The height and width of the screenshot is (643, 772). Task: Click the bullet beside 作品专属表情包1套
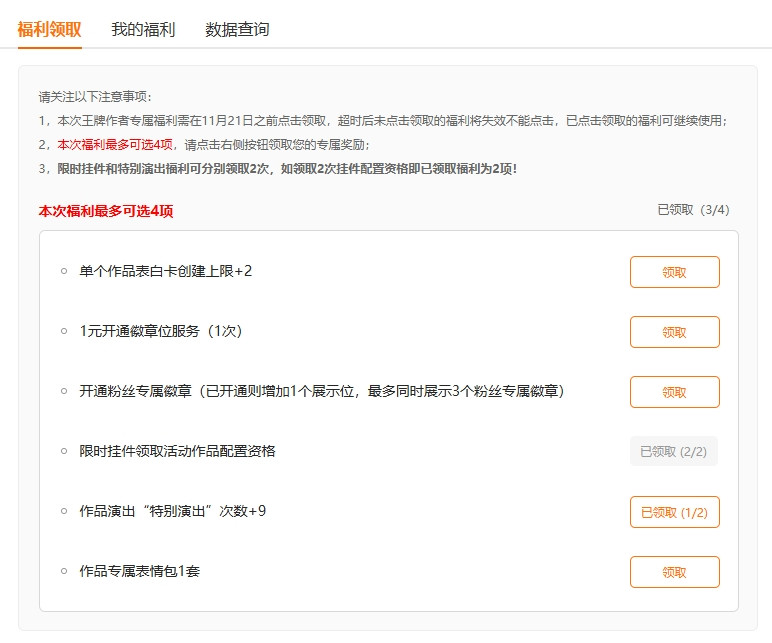pyautogui.click(x=64, y=572)
